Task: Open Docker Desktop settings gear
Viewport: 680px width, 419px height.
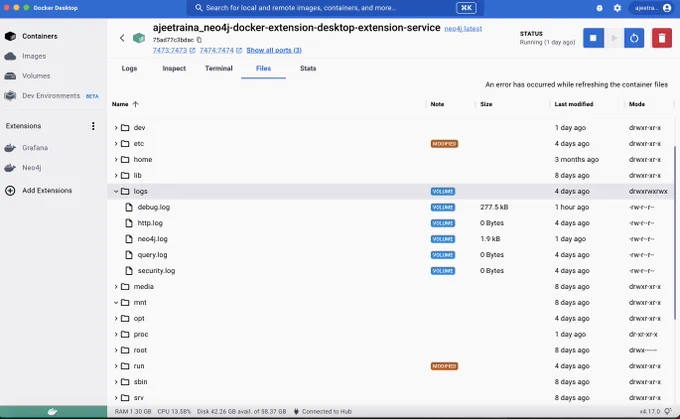Action: click(x=617, y=8)
